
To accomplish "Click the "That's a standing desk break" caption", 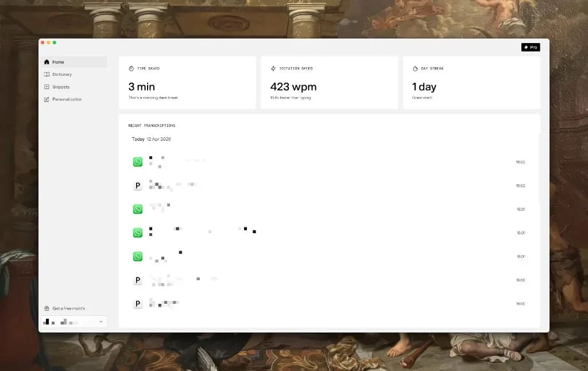I will pos(153,98).
